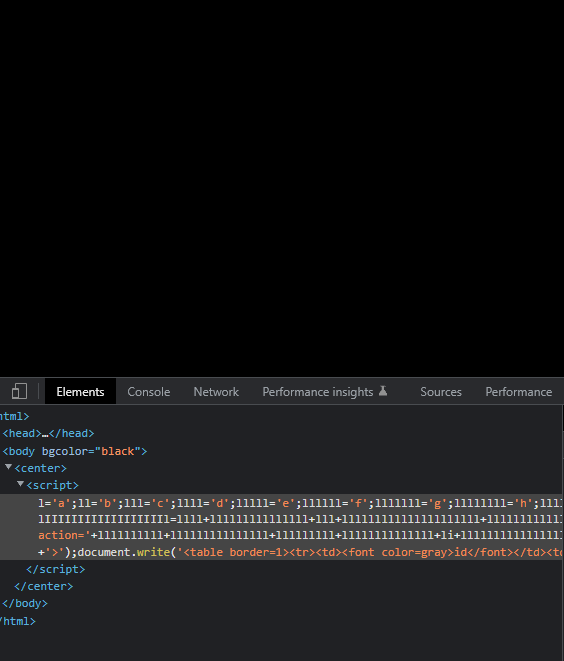Collapse the script element node
The height and width of the screenshot is (661, 564).
(20, 484)
